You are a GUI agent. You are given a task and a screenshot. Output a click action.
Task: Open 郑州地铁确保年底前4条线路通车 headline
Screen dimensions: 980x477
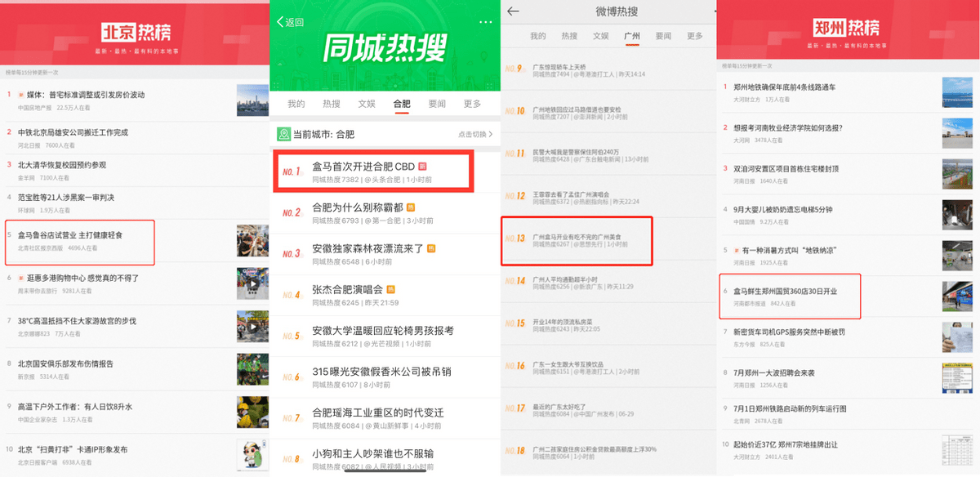[784, 87]
